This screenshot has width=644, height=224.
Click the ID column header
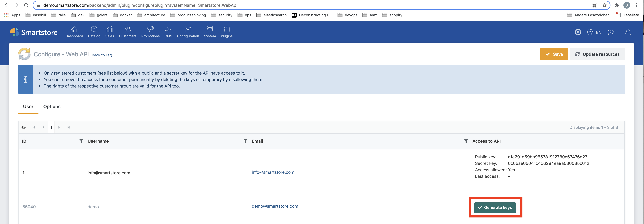click(24, 141)
